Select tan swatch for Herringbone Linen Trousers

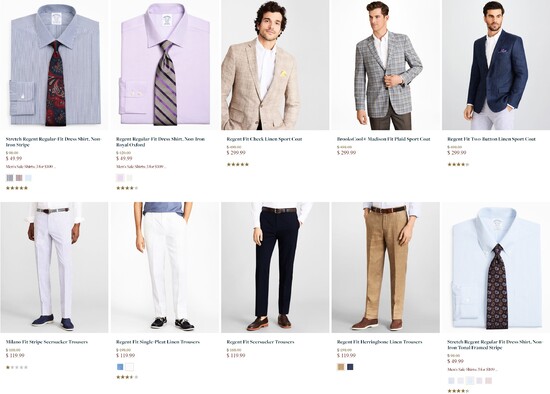pyautogui.click(x=341, y=367)
